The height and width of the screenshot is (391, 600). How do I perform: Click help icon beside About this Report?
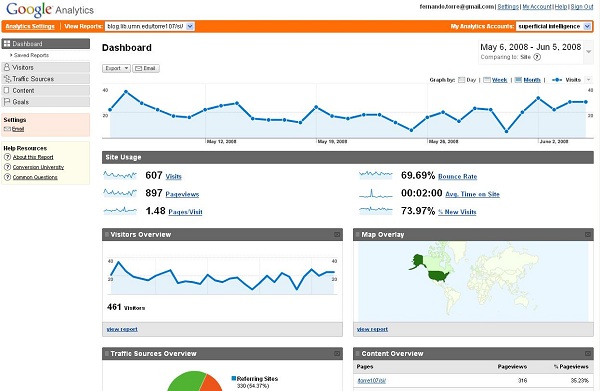coord(7,157)
